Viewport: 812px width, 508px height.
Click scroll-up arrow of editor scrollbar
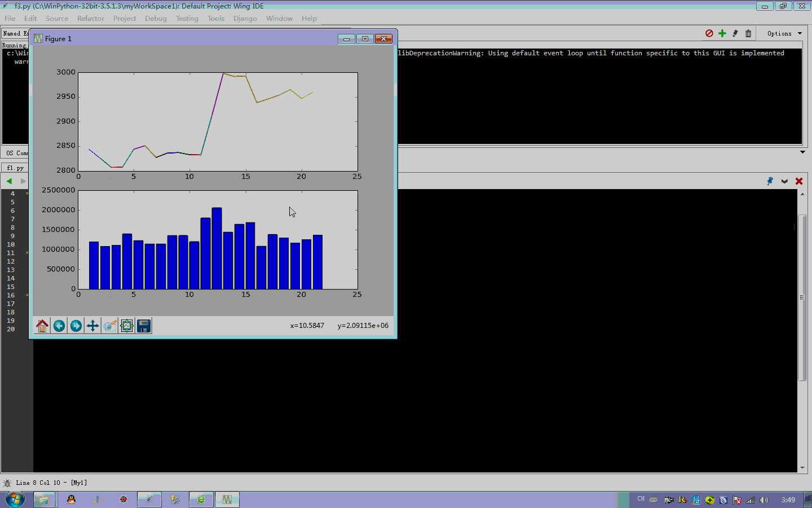[x=802, y=194]
